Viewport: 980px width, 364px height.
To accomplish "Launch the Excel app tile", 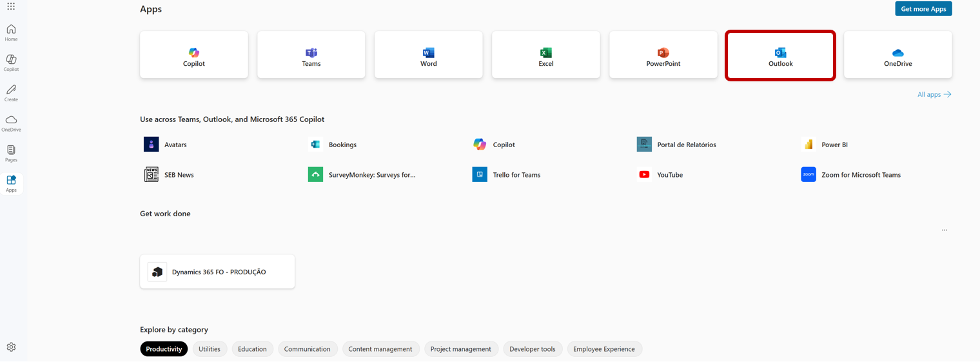I will pyautogui.click(x=546, y=56).
